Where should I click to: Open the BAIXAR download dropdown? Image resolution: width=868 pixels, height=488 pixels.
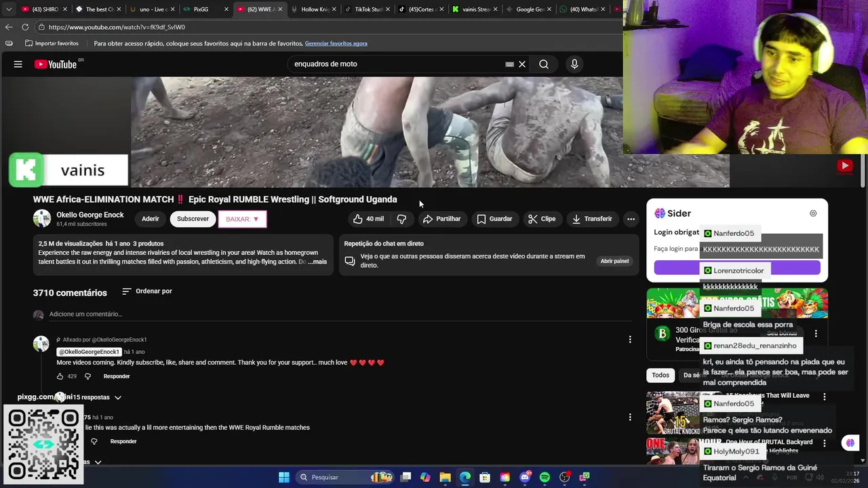click(242, 219)
